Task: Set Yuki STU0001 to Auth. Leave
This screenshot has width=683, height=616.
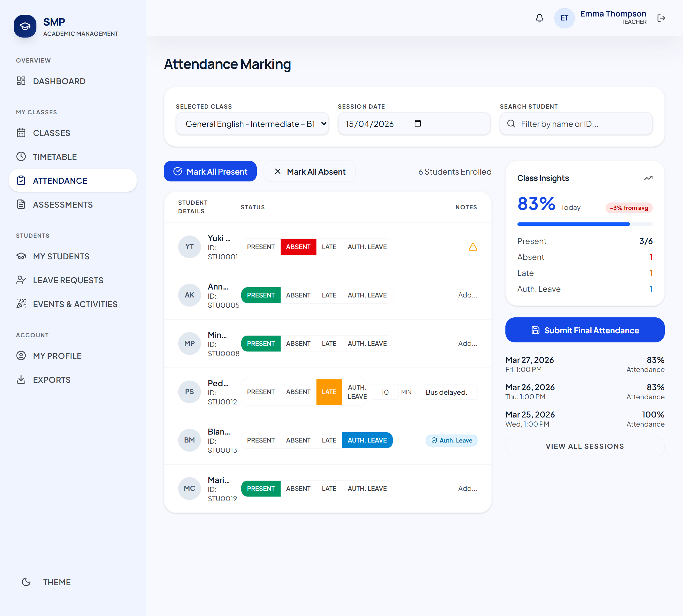Action: [x=367, y=247]
